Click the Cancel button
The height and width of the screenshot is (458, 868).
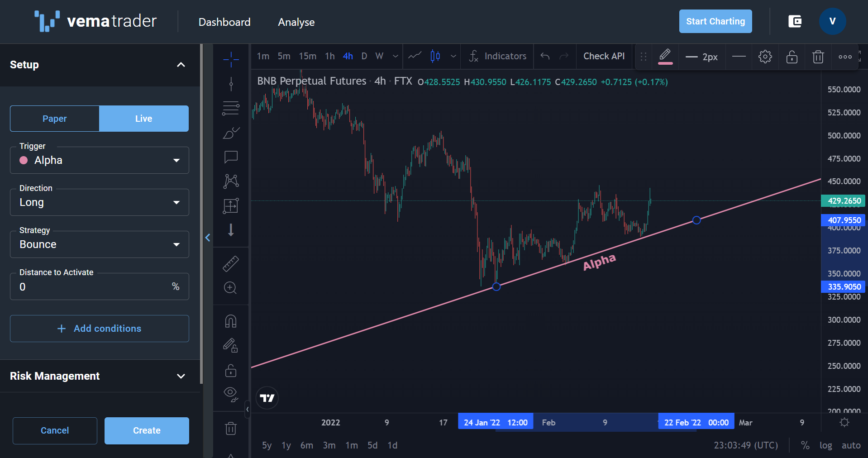[55, 430]
